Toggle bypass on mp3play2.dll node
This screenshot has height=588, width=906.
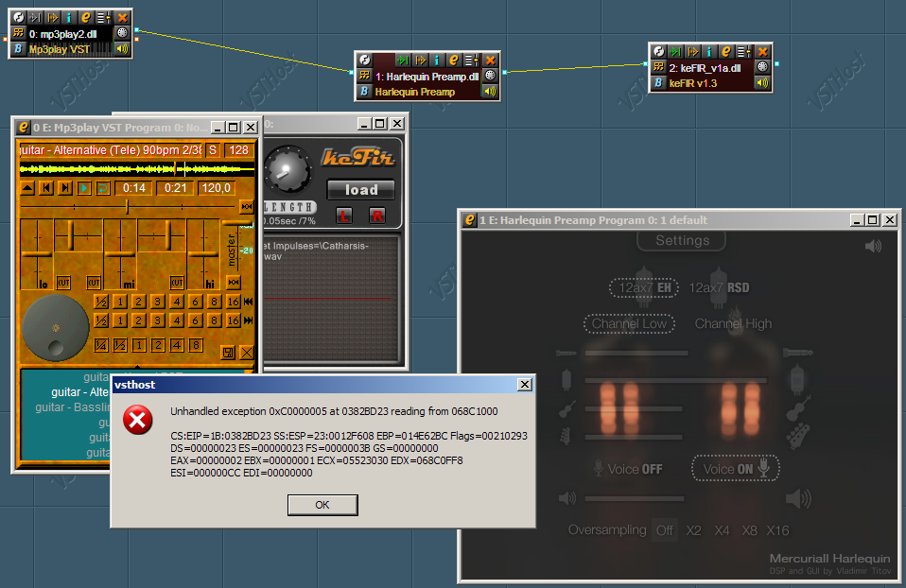coord(19,18)
